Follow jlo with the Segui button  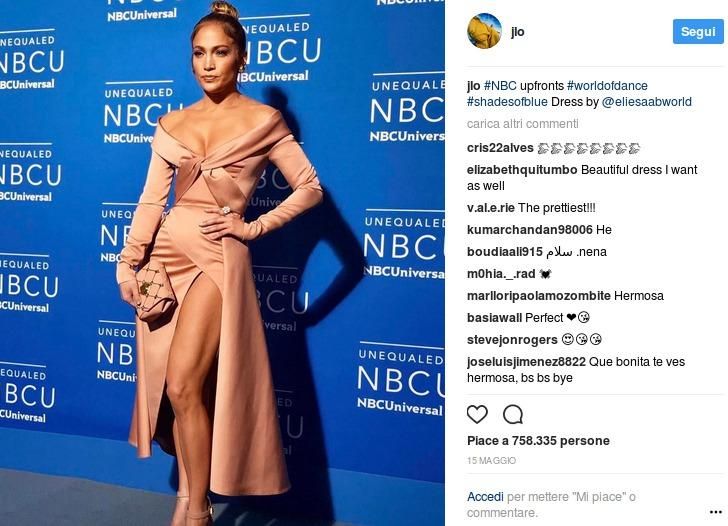pos(698,32)
